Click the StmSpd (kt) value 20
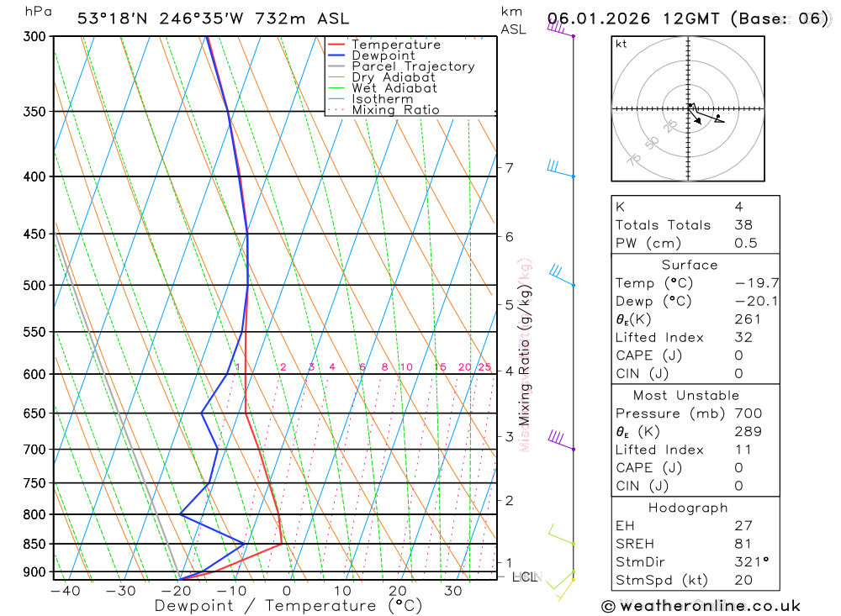 point(743,581)
